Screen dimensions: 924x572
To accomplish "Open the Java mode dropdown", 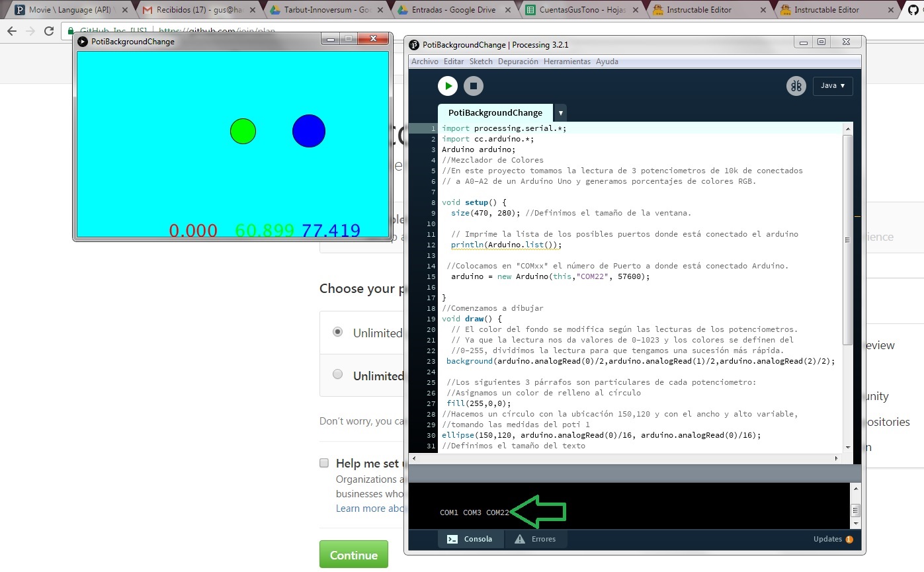I will 833,86.
